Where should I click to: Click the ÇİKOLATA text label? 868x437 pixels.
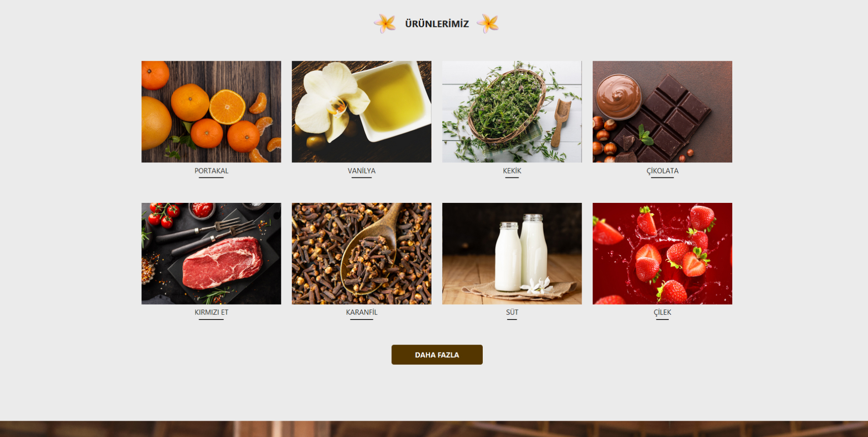(x=662, y=171)
